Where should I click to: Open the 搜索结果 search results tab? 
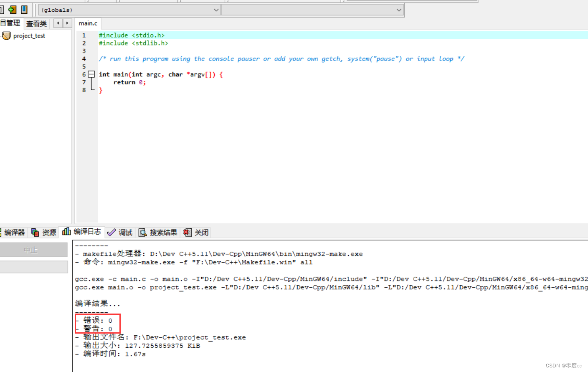pyautogui.click(x=158, y=233)
